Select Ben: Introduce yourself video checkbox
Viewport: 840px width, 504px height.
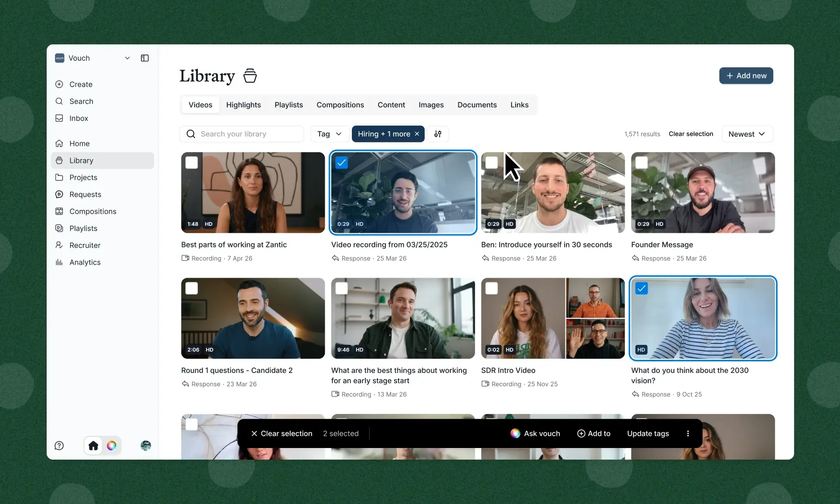[492, 162]
